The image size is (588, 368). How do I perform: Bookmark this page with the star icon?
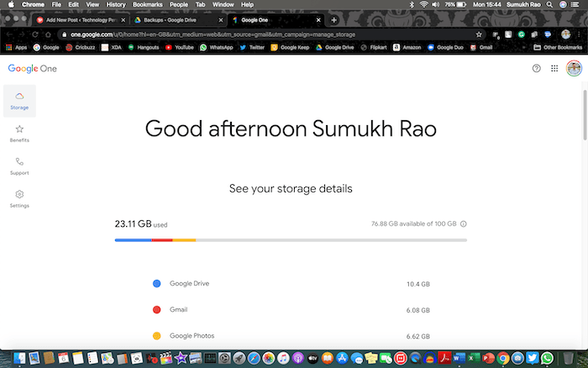(479, 34)
